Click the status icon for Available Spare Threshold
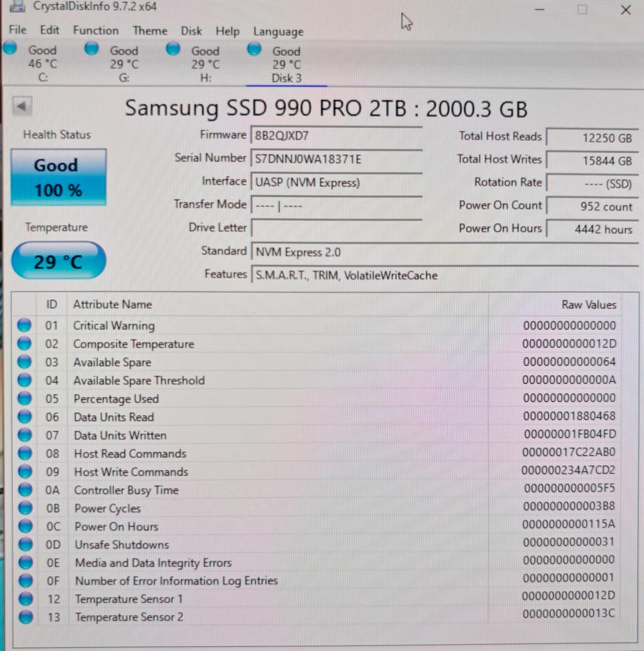This screenshot has height=651, width=644. tap(25, 380)
